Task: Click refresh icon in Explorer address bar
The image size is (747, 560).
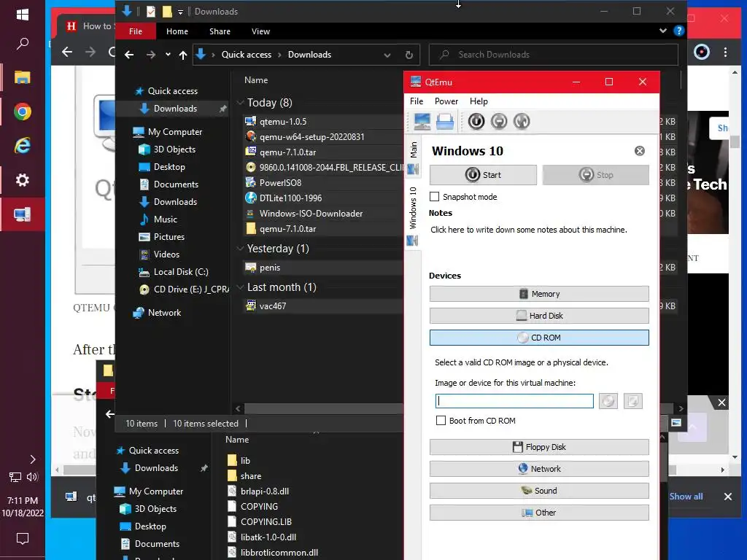Action: (x=409, y=55)
